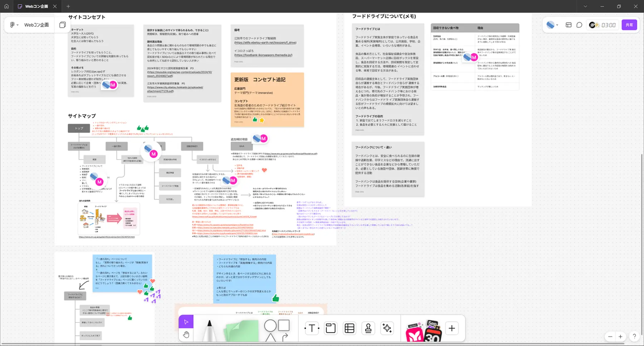Open the comments bubble icon
The image size is (644, 346).
[x=579, y=25]
